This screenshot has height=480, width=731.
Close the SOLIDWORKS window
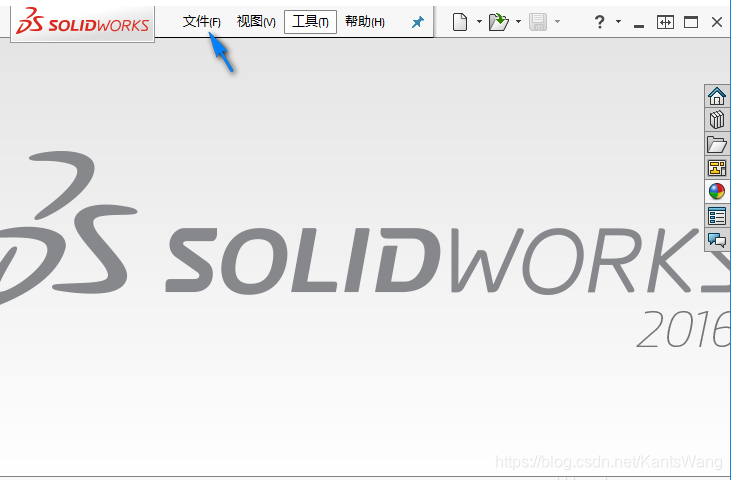pos(717,22)
